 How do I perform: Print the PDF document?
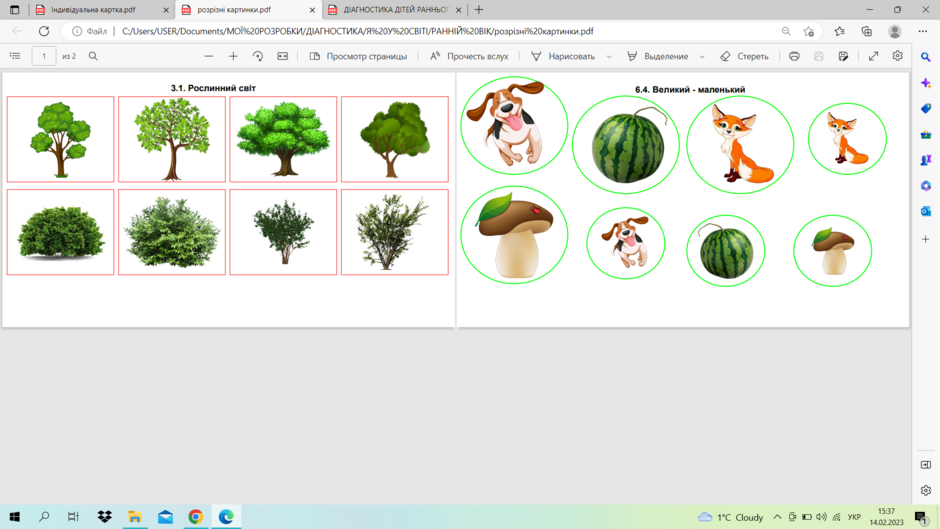pos(794,56)
